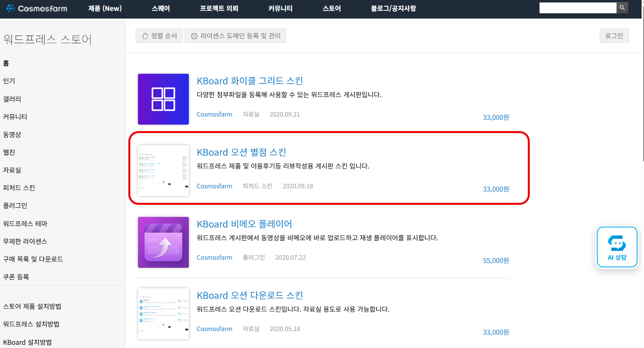Viewport: 644px width, 348px height.
Task: Click the 55,000원 price of 비메오 플레이어
Action: coord(496,260)
